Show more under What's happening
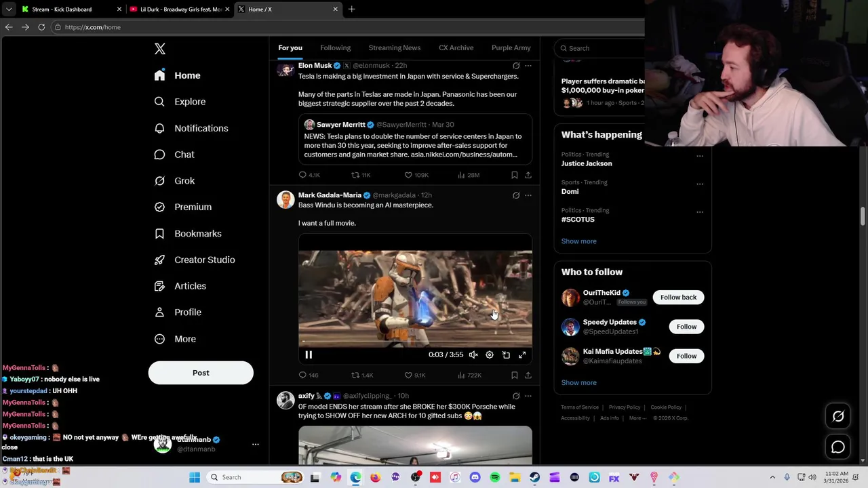Viewport: 868px width, 488px height. 578,241
